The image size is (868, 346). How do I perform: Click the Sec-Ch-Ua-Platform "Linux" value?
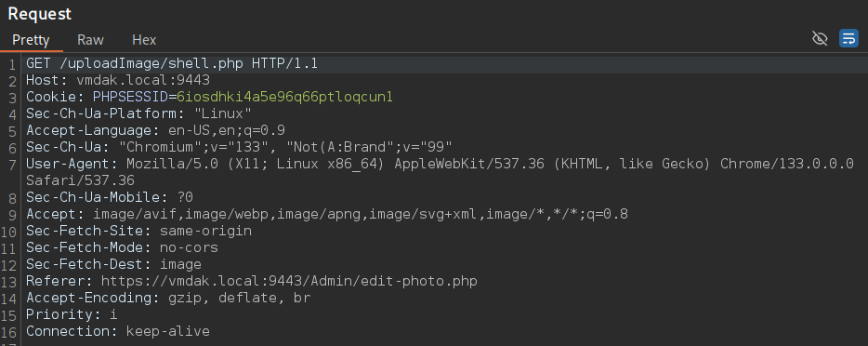tap(222, 114)
